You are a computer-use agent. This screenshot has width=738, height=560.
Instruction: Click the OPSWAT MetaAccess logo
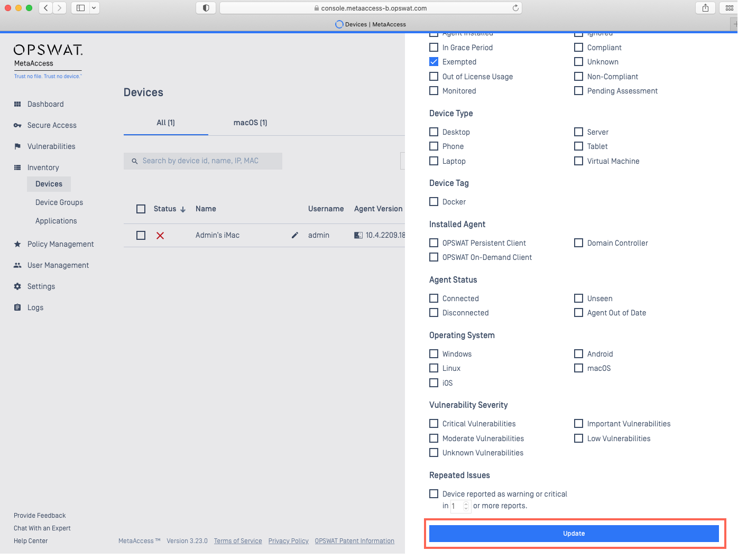[48, 61]
